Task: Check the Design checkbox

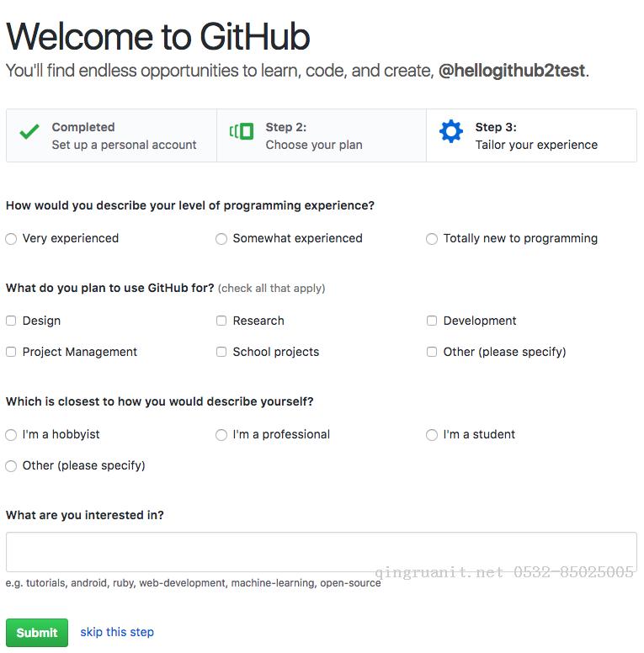Action: click(11, 321)
